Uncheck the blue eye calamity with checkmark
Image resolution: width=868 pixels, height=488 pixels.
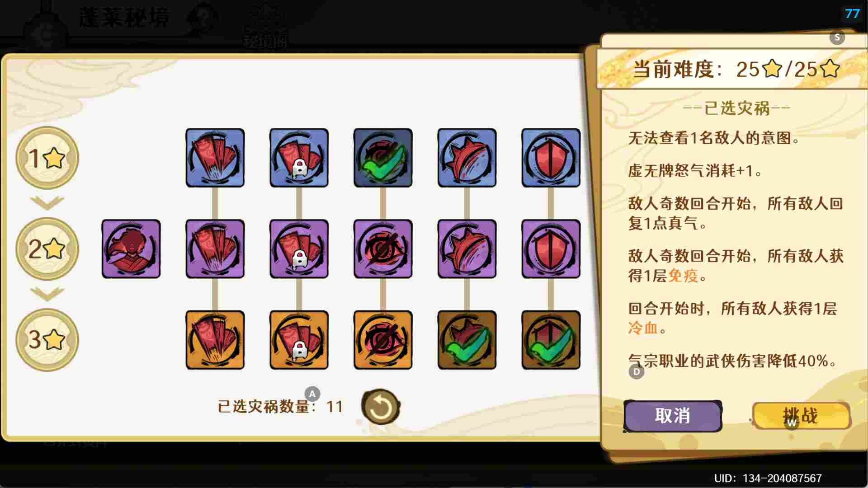pos(383,158)
